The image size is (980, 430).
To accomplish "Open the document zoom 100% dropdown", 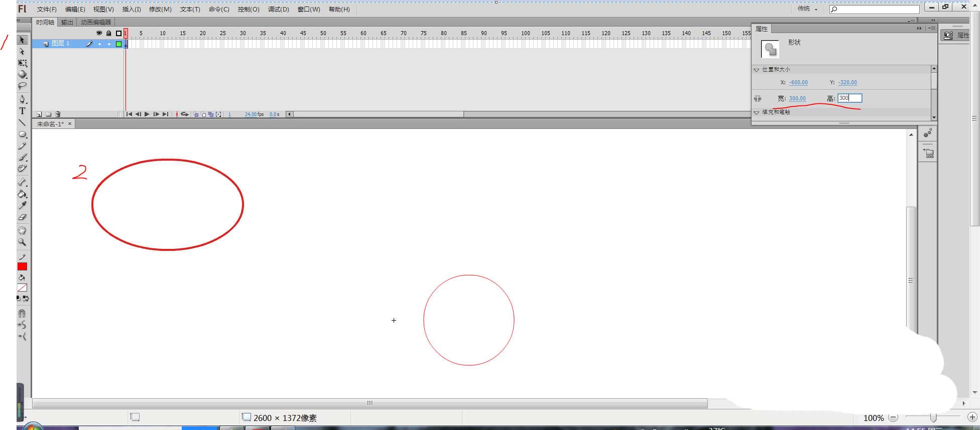I will 874,418.
